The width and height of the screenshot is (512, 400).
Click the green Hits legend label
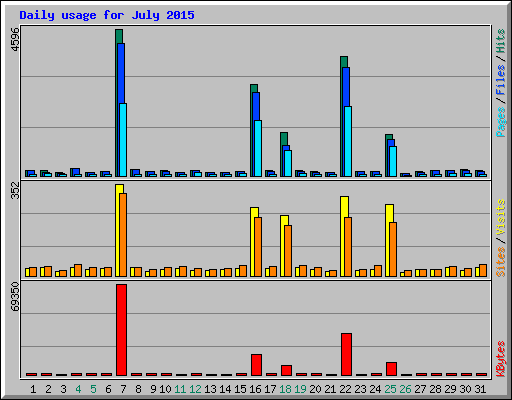(500, 41)
